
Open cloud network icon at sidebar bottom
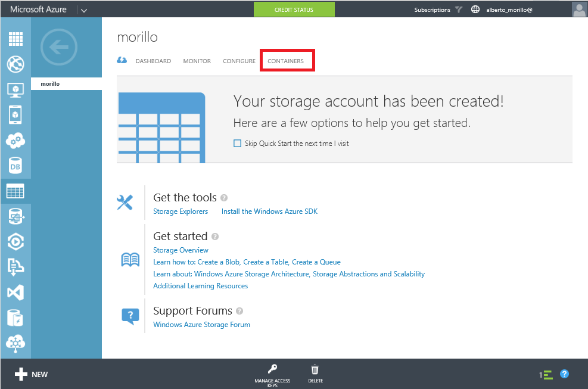tap(15, 344)
